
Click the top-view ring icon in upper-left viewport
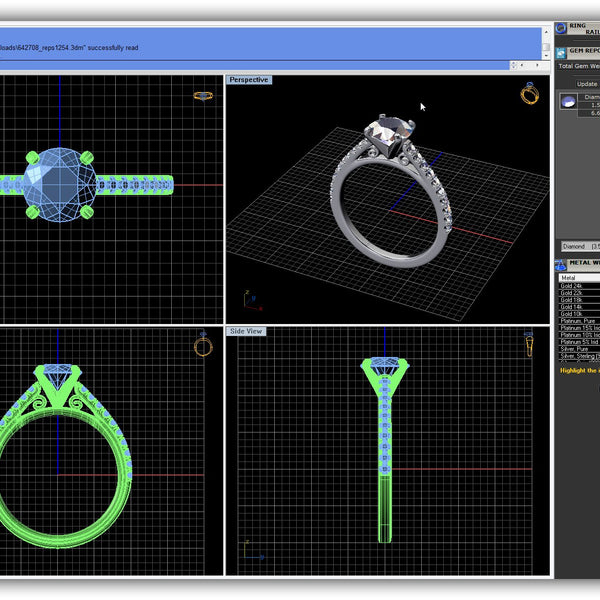click(x=202, y=96)
